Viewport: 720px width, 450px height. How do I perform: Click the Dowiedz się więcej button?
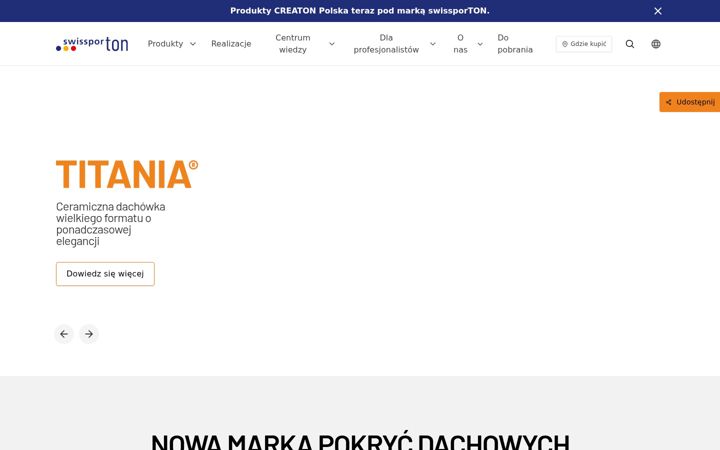[105, 274]
